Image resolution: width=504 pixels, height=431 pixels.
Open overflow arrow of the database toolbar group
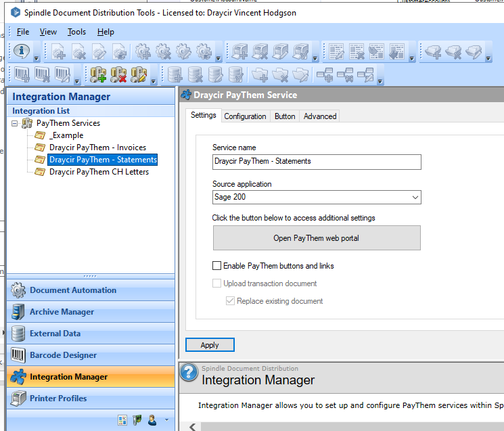[380, 82]
